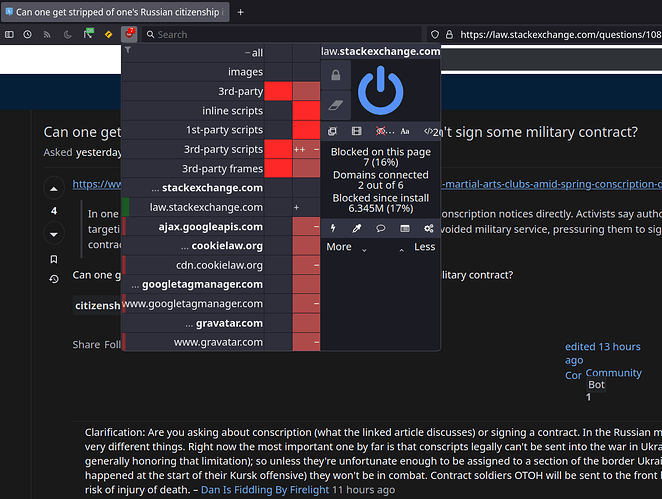Screen dimensions: 662x499
Task: Open 'Dan Is Fiddling By Firelight' profile link
Action: pyautogui.click(x=265, y=490)
